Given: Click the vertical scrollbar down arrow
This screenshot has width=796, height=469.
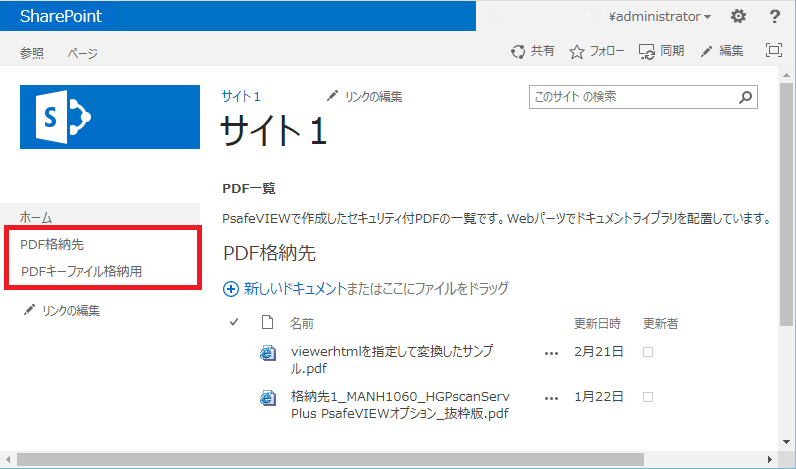Looking at the screenshot, I should tap(787, 442).
